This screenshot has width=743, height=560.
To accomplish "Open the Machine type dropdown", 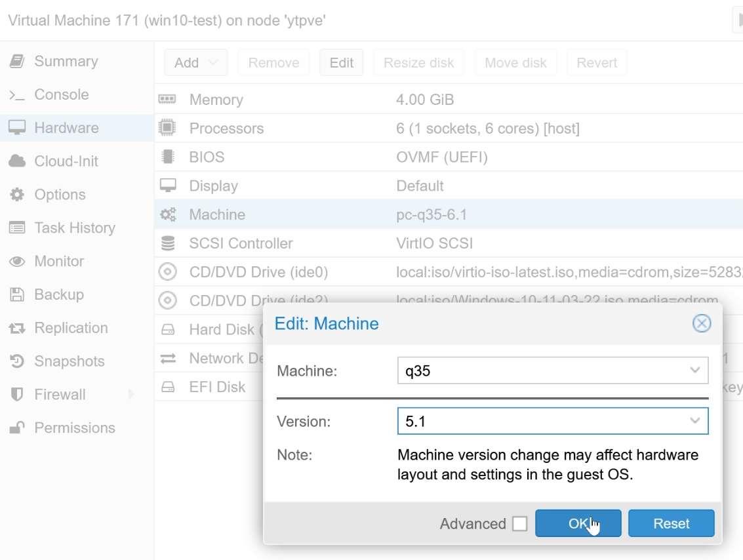I will pyautogui.click(x=694, y=370).
